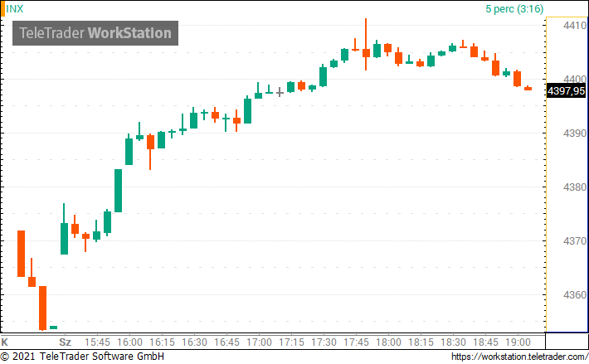Click the 17:15 time axis label

coord(291,342)
